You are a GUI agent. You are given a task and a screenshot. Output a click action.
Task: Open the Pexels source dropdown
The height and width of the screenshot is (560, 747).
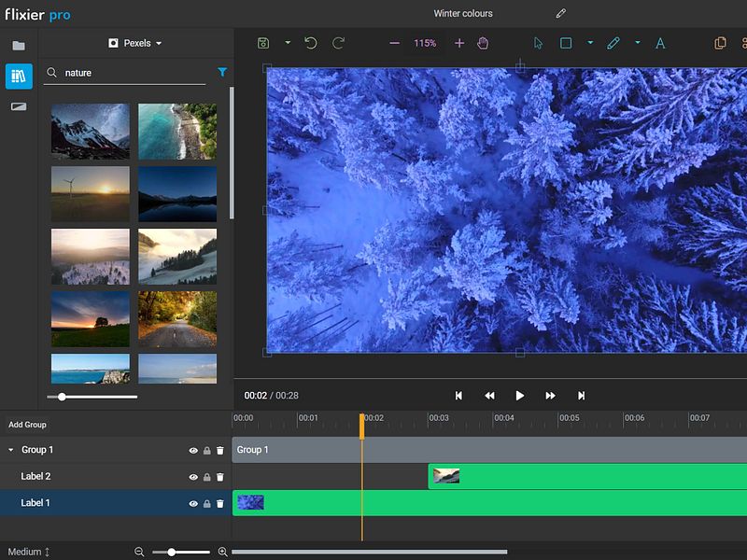(135, 43)
